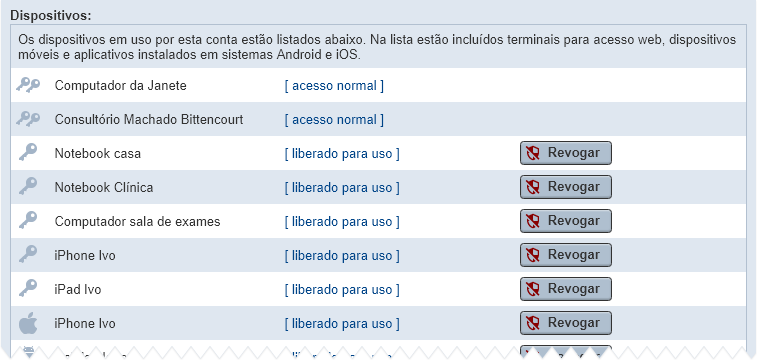This screenshot has width=757, height=360.
Task: Click the key icon beside the first iPhone Ivo
Action: (x=28, y=255)
